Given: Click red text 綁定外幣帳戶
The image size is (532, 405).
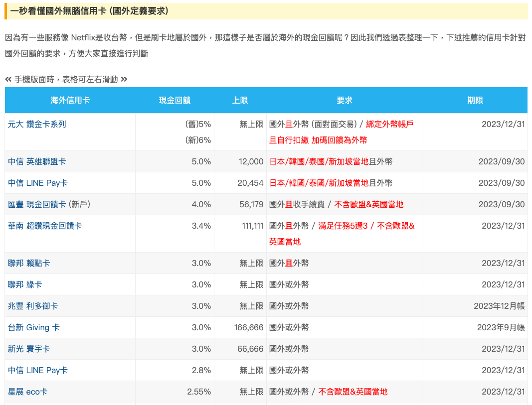Looking at the screenshot, I should click(x=389, y=124).
